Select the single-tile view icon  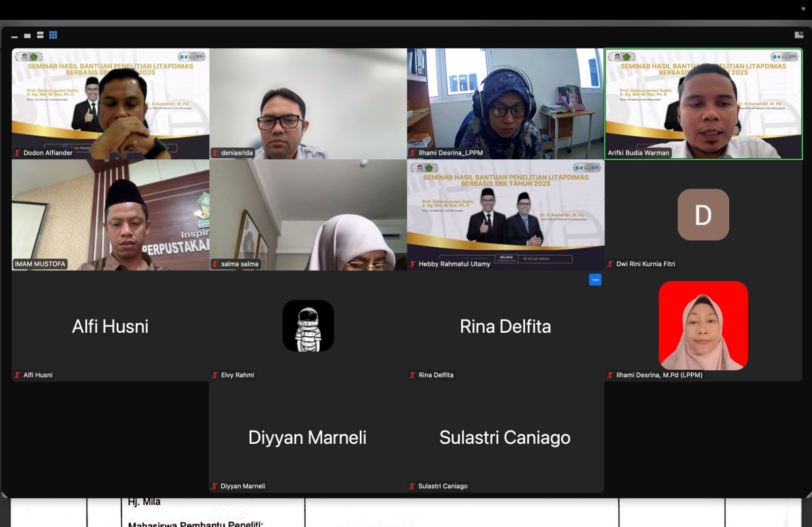click(27, 36)
